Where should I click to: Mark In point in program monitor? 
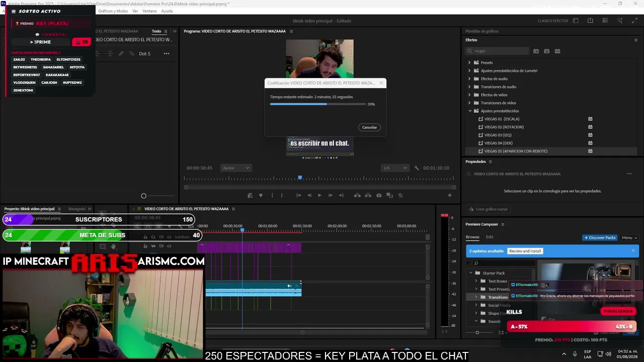(x=272, y=196)
